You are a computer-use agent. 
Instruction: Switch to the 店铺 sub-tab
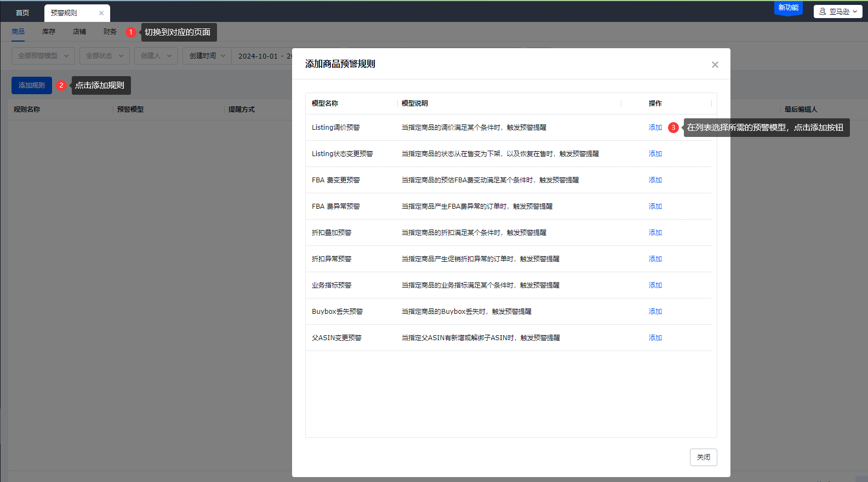pos(79,32)
